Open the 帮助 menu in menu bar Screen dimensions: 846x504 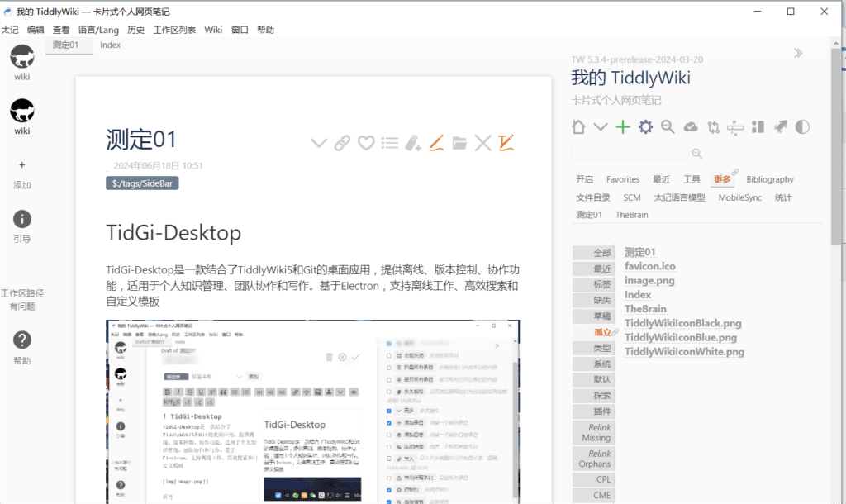(x=265, y=30)
